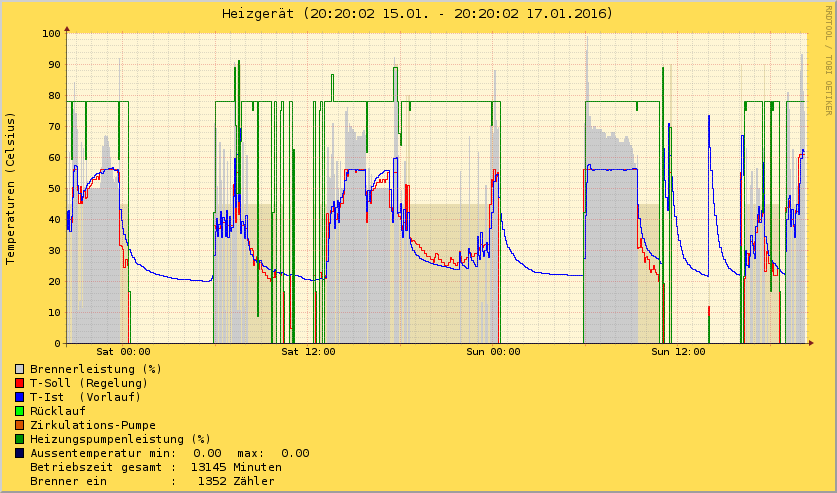
Task: Click the gray Brennerleistung legend swatch
Action: [x=20, y=369]
